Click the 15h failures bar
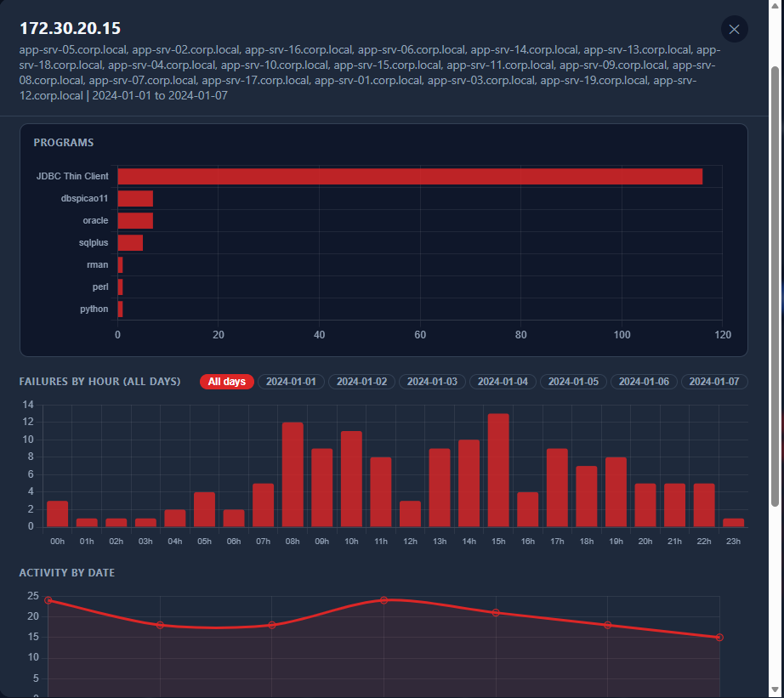 (498, 470)
